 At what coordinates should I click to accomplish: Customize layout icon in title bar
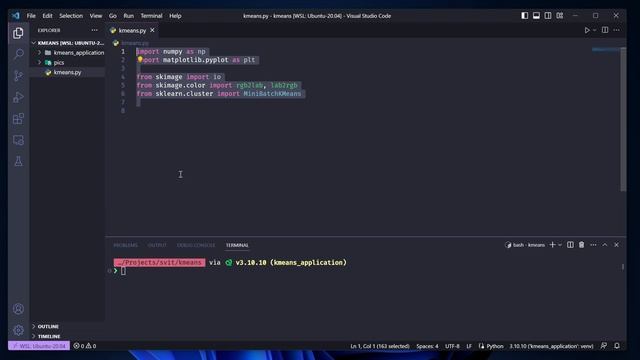560,16
